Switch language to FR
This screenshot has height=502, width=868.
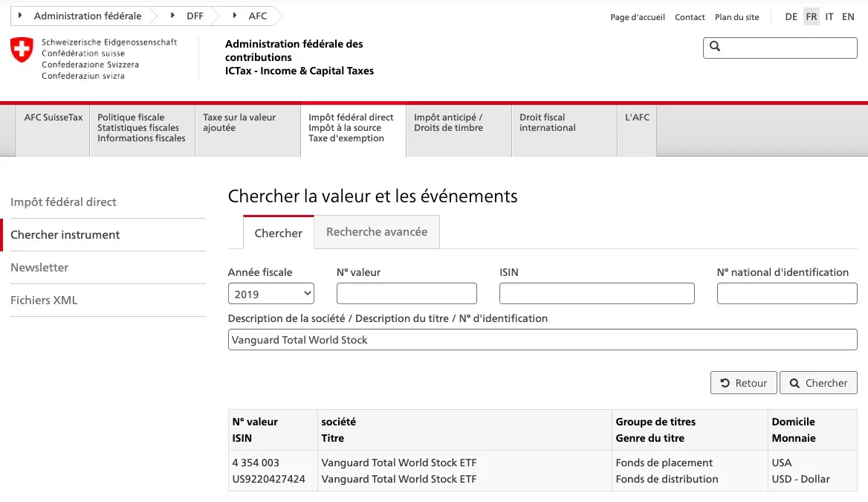[x=811, y=16]
